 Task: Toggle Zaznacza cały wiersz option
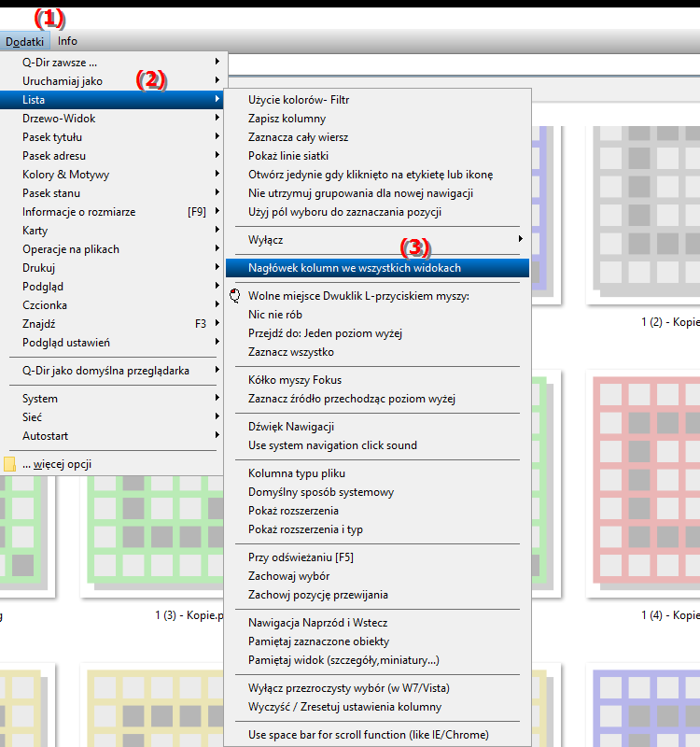(x=377, y=137)
